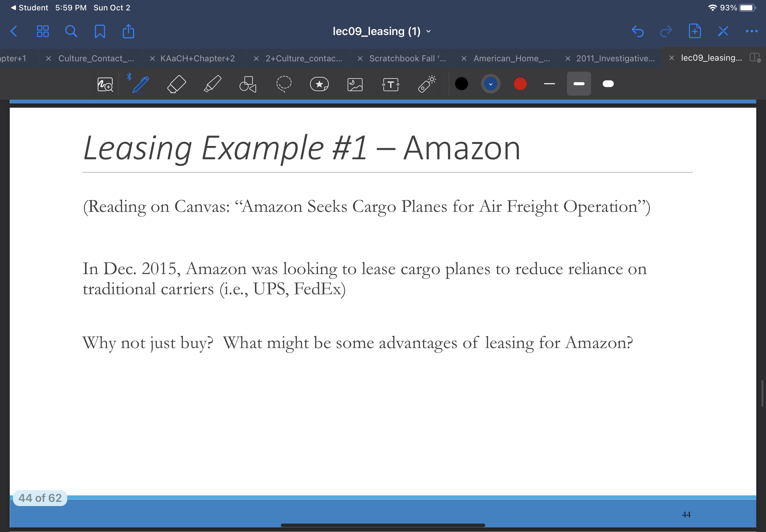
Task: Select the Pen tool
Action: pos(141,84)
